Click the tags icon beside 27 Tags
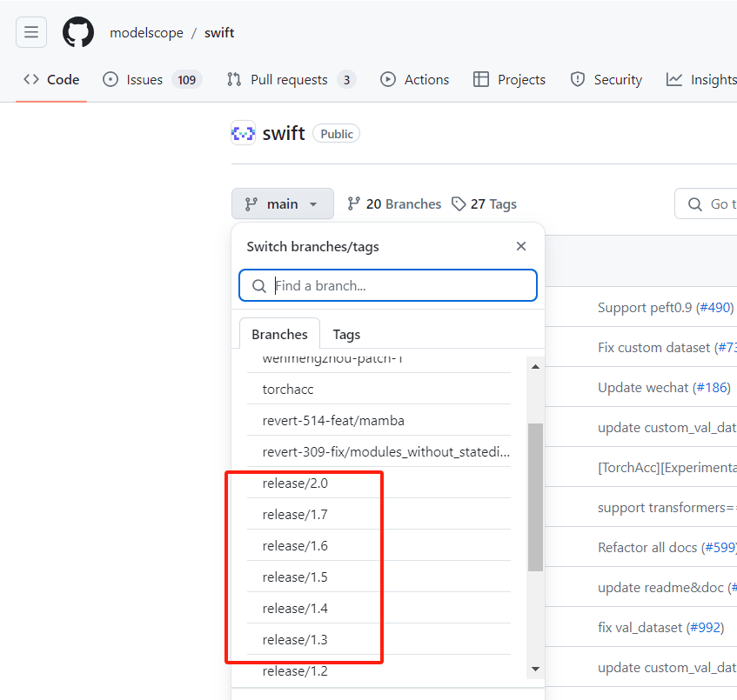Screen dimensions: 737x700 pos(459,203)
